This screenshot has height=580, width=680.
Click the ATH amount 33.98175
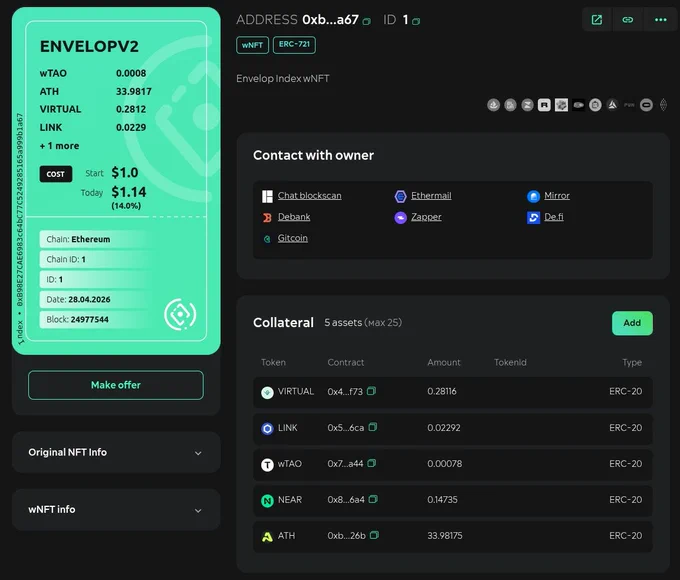pyautogui.click(x=445, y=536)
